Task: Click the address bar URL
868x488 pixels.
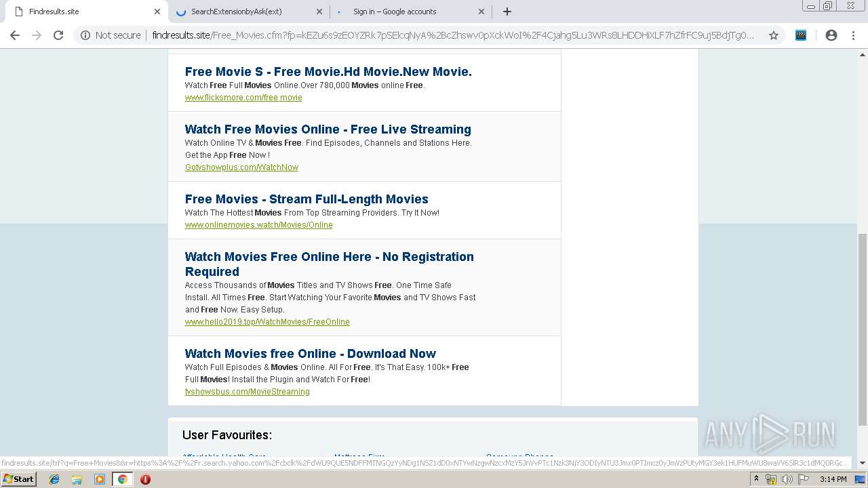Action: coord(452,35)
